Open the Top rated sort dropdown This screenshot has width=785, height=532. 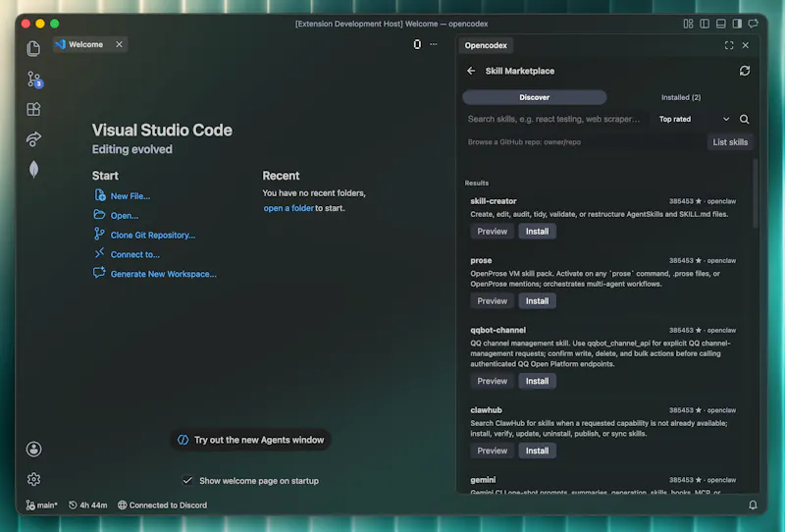coord(694,119)
